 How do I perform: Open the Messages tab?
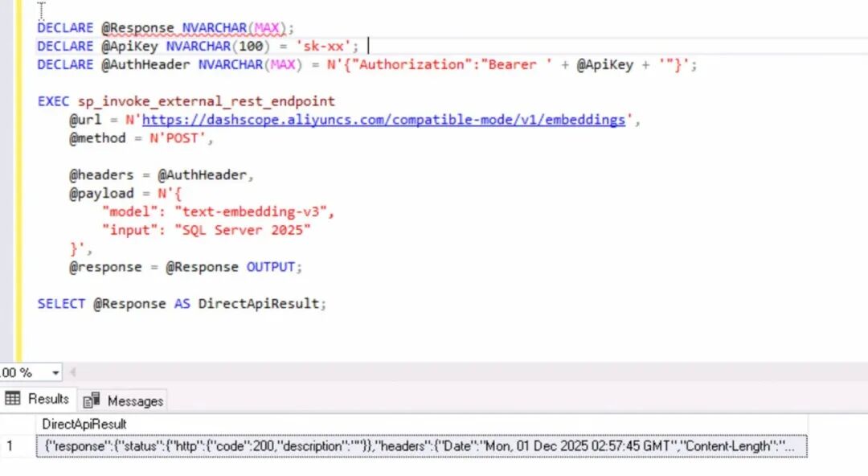coord(123,400)
